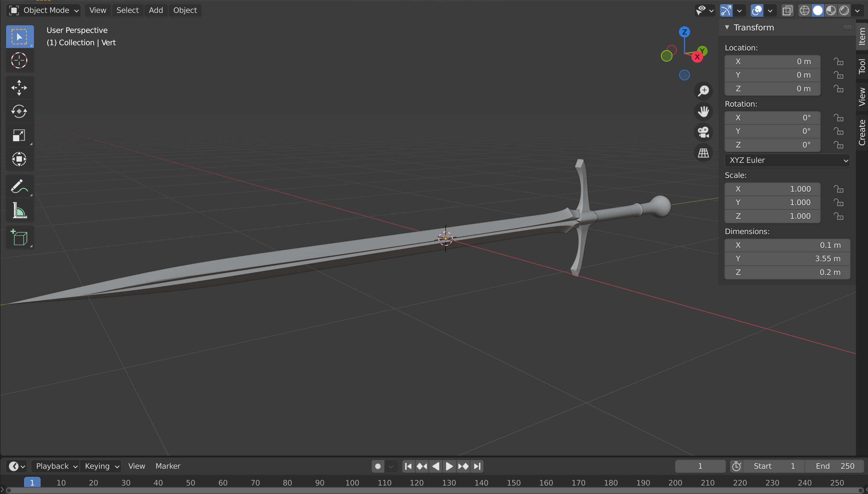
Task: Click the End frame field
Action: (x=834, y=466)
